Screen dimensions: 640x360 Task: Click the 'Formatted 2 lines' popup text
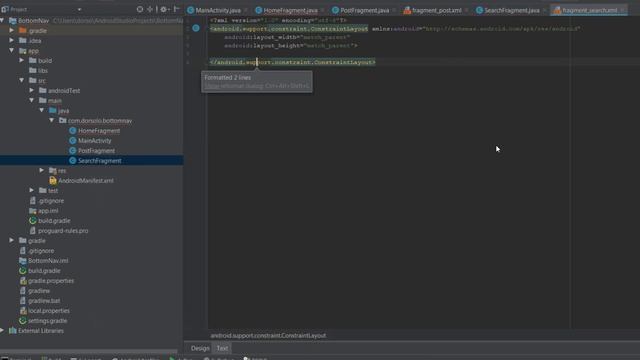(228, 78)
